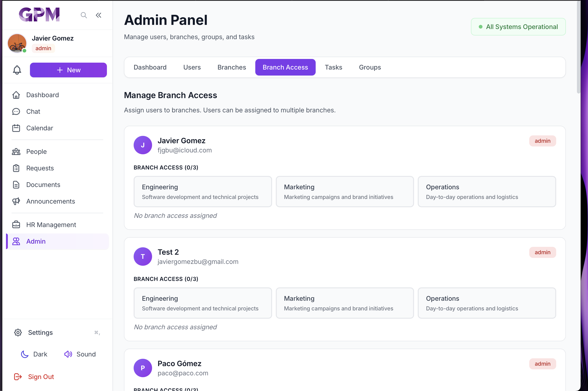The width and height of the screenshot is (588, 391).
Task: Toggle Marketing branch for Javier Gomez
Action: click(x=344, y=192)
